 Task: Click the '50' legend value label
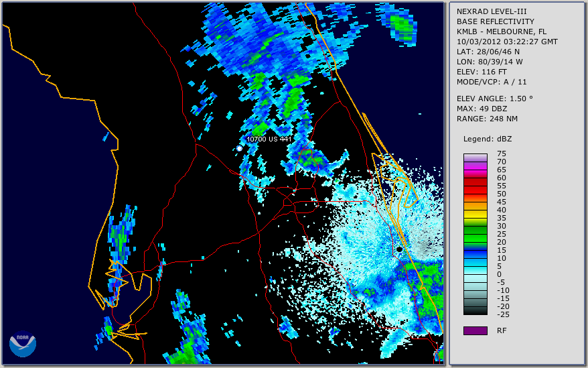pyautogui.click(x=502, y=194)
